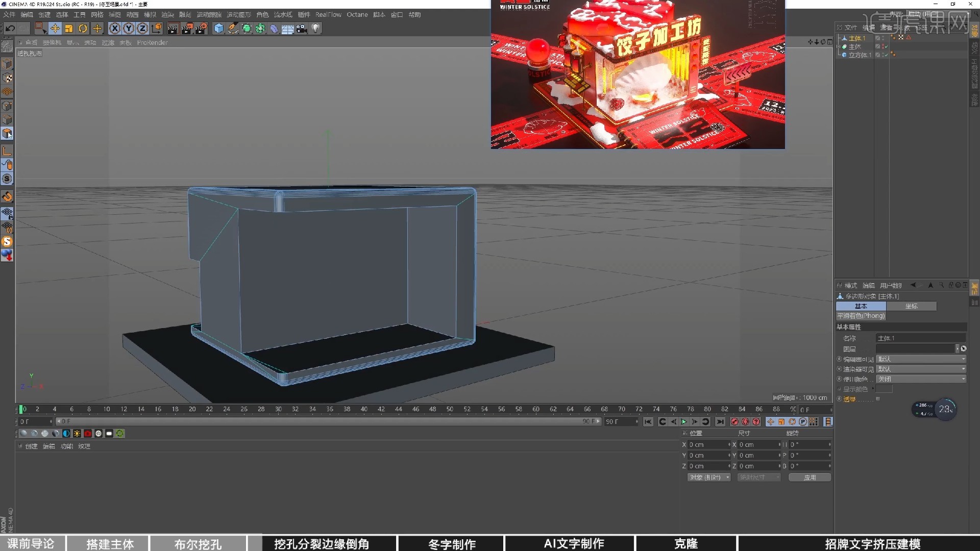Open the 创建 menu
980x551 pixels.
pos(44,15)
